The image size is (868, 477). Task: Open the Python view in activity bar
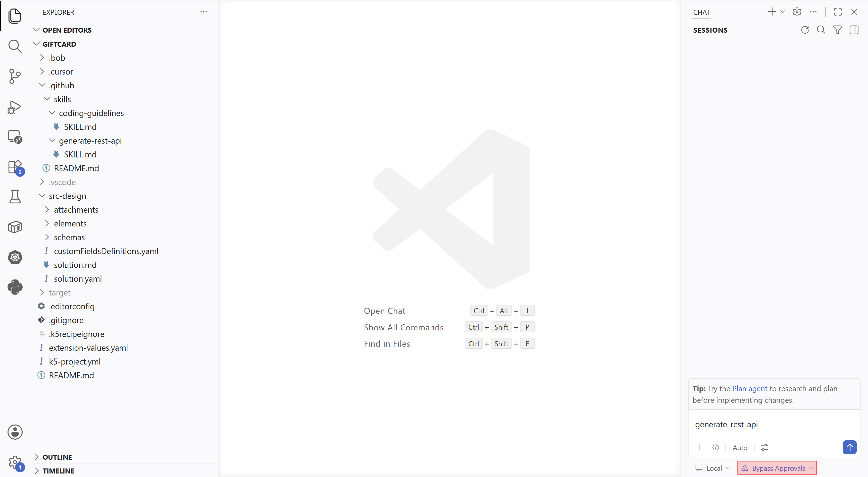point(15,287)
